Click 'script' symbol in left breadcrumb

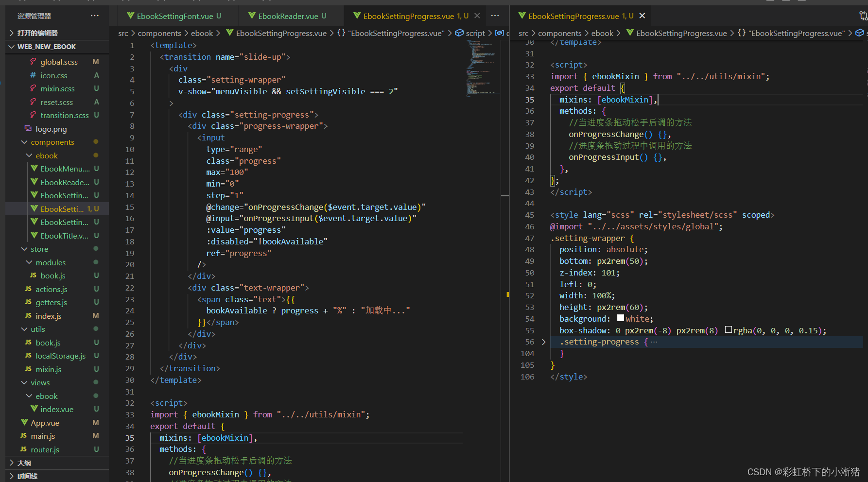point(475,33)
